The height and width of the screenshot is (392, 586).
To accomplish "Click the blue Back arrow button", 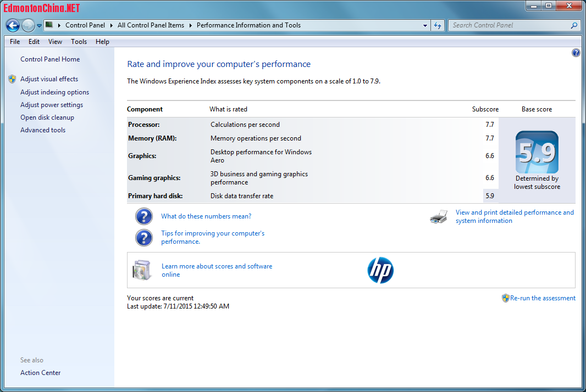I will click(13, 25).
